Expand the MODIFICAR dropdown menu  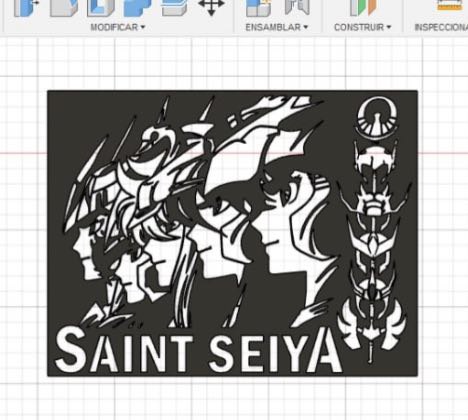click(x=118, y=27)
